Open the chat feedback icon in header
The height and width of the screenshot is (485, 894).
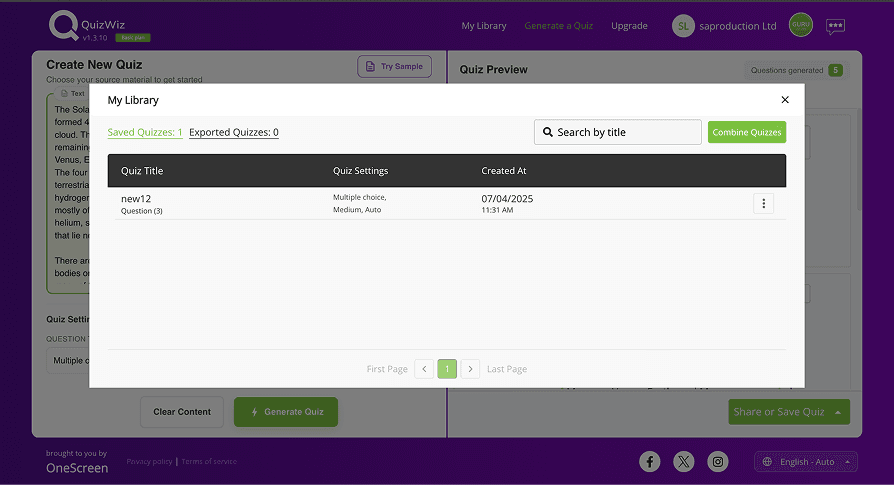tap(835, 27)
